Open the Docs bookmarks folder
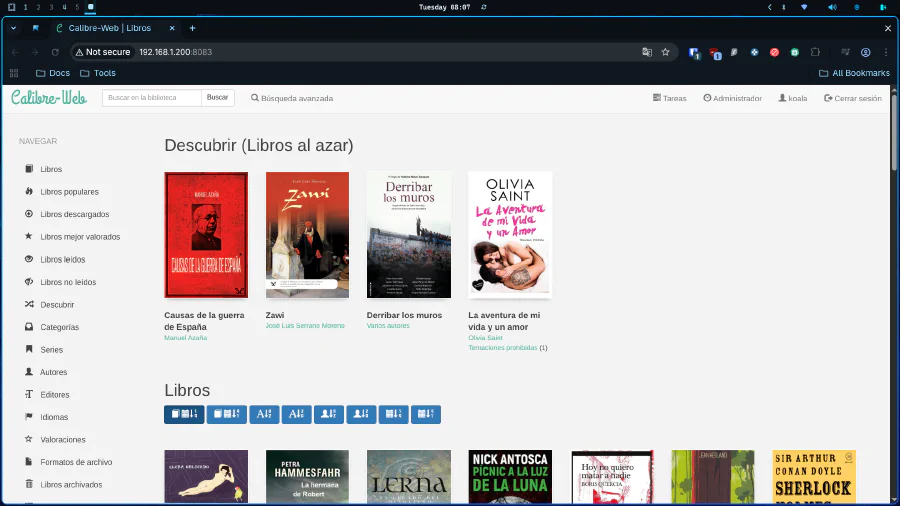 coord(52,73)
